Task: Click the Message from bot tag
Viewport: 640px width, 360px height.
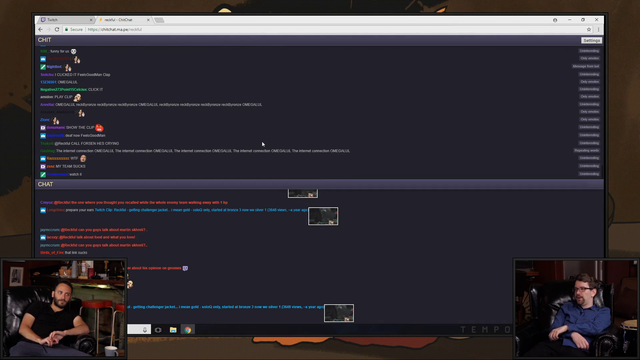Action: tap(586, 66)
